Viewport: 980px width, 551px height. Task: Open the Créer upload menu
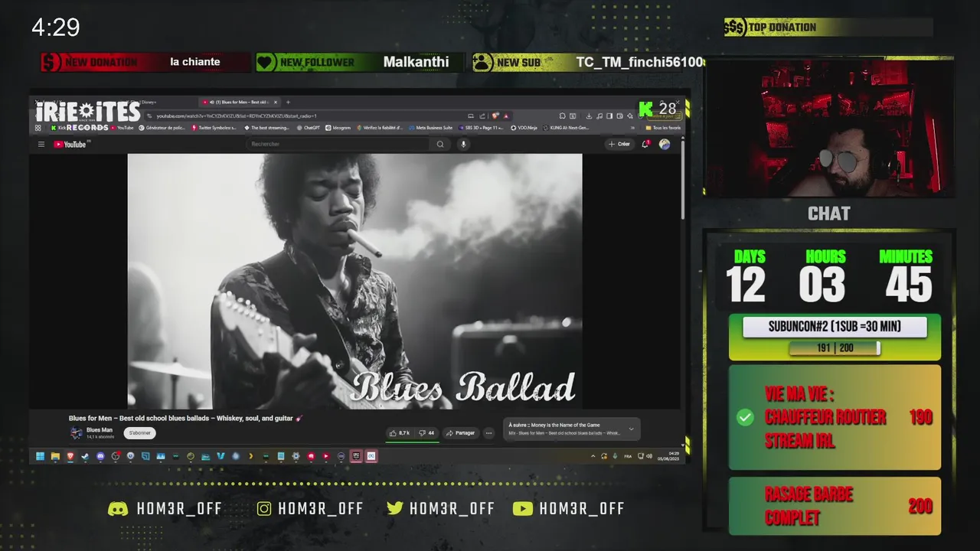point(619,144)
